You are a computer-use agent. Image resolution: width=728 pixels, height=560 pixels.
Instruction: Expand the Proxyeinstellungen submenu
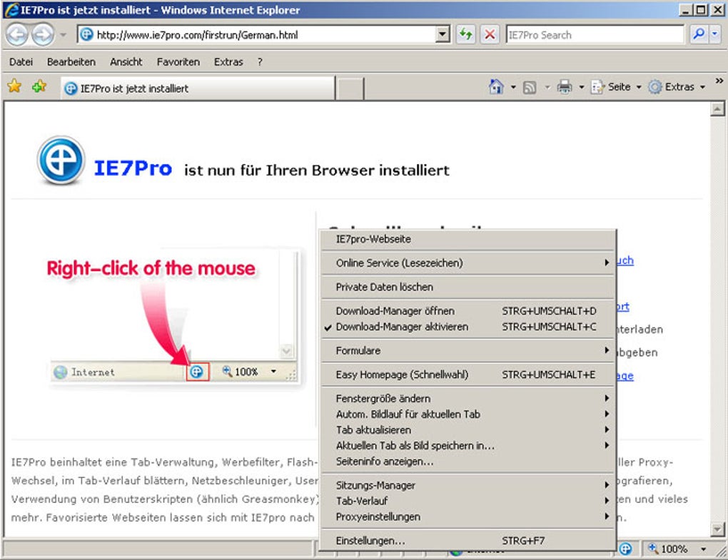tap(468, 517)
